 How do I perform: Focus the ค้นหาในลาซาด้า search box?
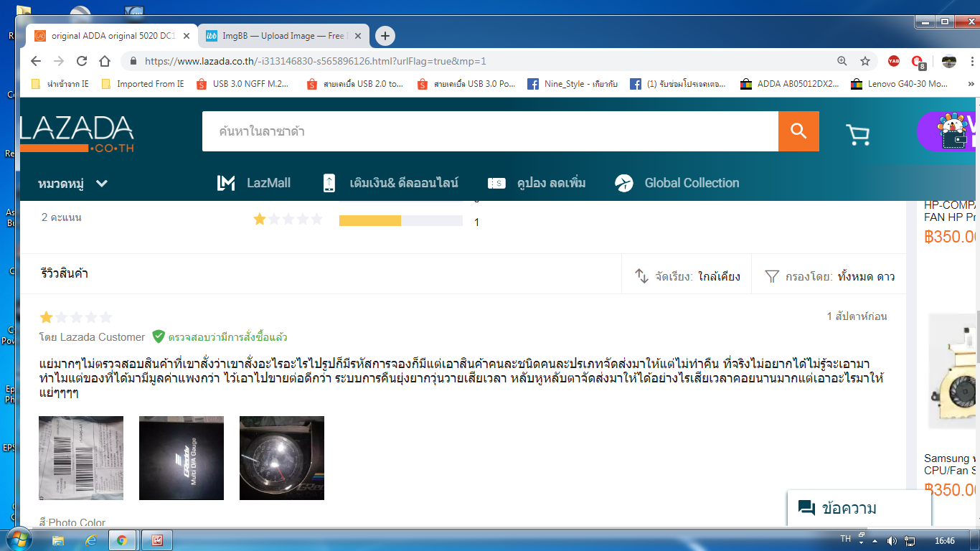click(490, 131)
